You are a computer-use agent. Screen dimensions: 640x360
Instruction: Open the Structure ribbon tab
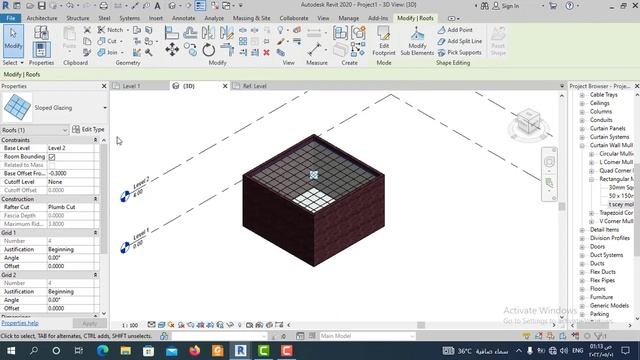click(78, 18)
